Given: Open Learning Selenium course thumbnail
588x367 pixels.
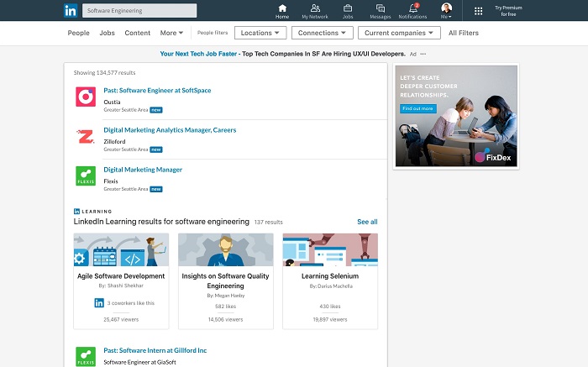Looking at the screenshot, I should (x=330, y=249).
